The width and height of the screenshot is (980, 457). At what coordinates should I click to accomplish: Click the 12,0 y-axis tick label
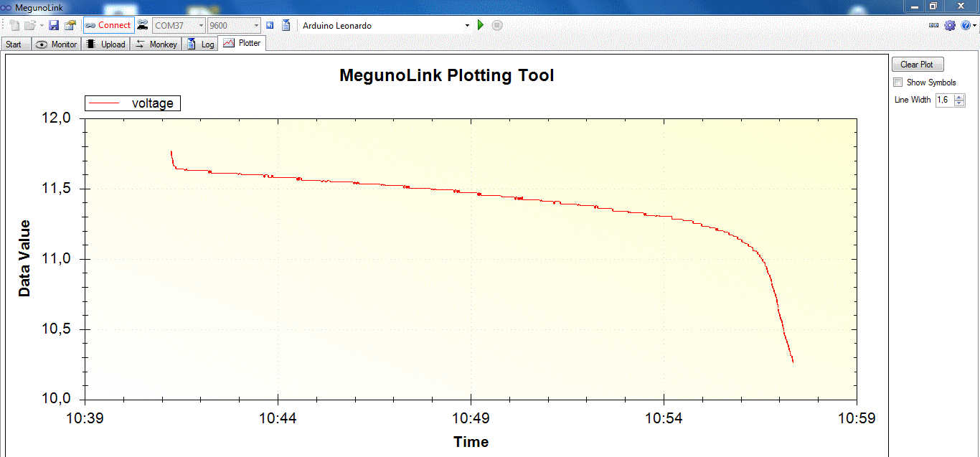click(56, 118)
